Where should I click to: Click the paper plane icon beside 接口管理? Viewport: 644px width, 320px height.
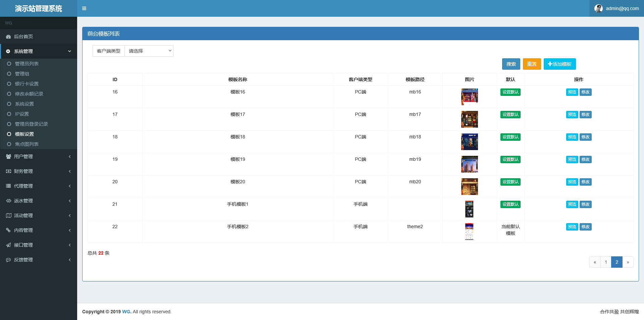pyautogui.click(x=8, y=245)
